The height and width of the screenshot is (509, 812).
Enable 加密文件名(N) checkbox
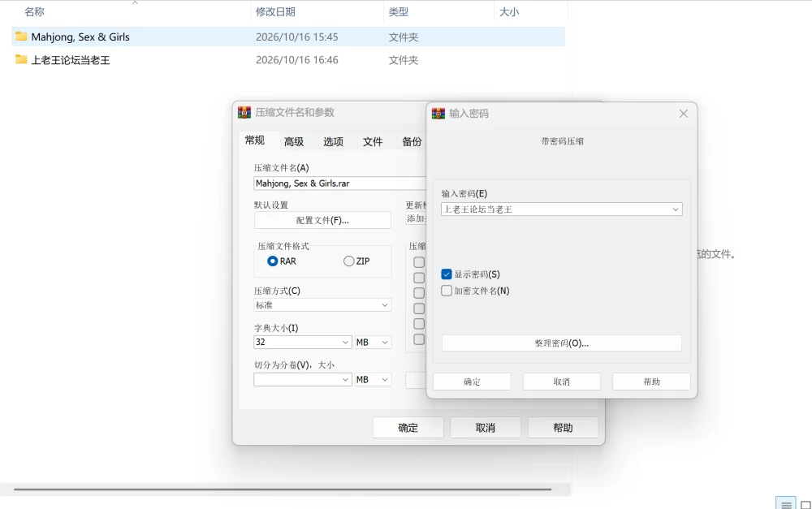(x=447, y=291)
